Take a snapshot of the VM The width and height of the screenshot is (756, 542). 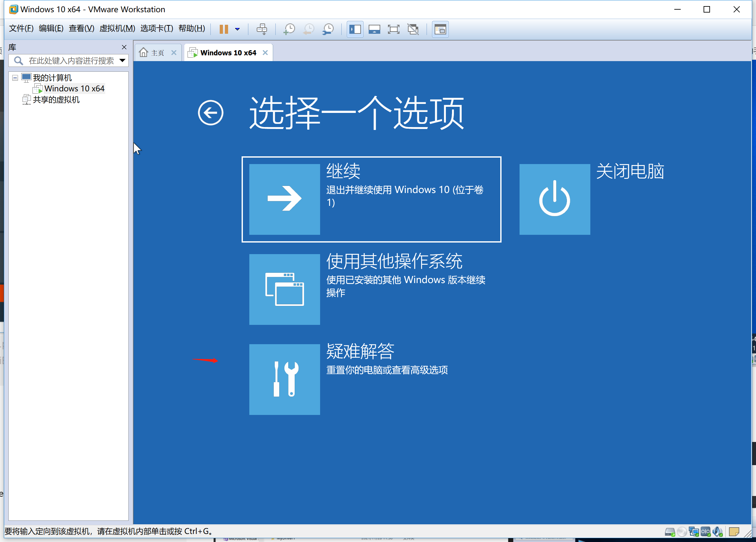(289, 29)
